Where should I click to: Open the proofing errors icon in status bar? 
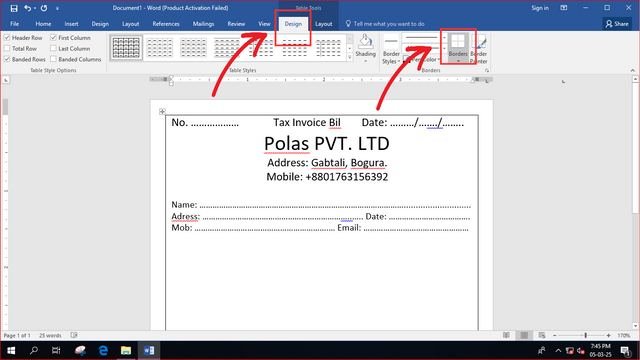74,336
